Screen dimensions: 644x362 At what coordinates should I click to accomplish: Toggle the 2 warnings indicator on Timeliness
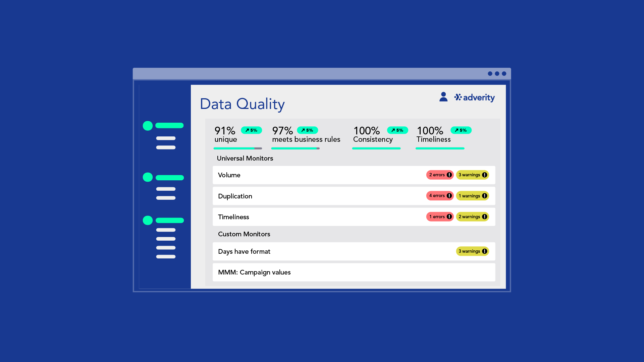[x=472, y=217]
